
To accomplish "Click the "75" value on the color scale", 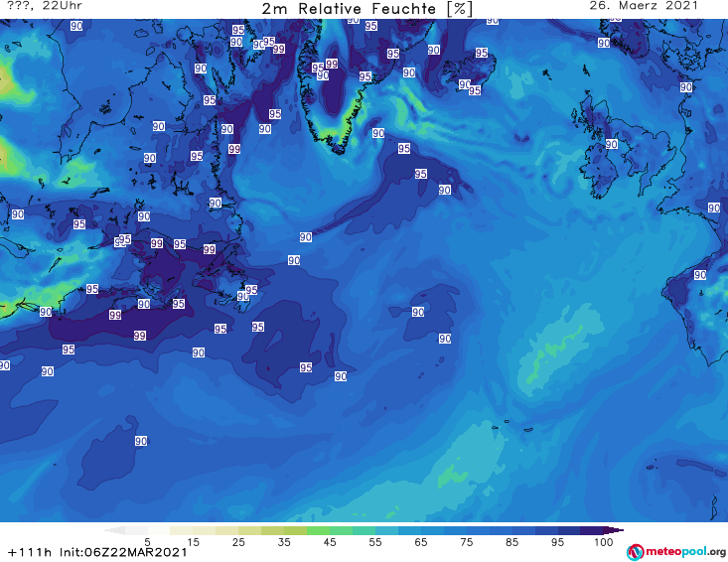I will pyautogui.click(x=466, y=542).
